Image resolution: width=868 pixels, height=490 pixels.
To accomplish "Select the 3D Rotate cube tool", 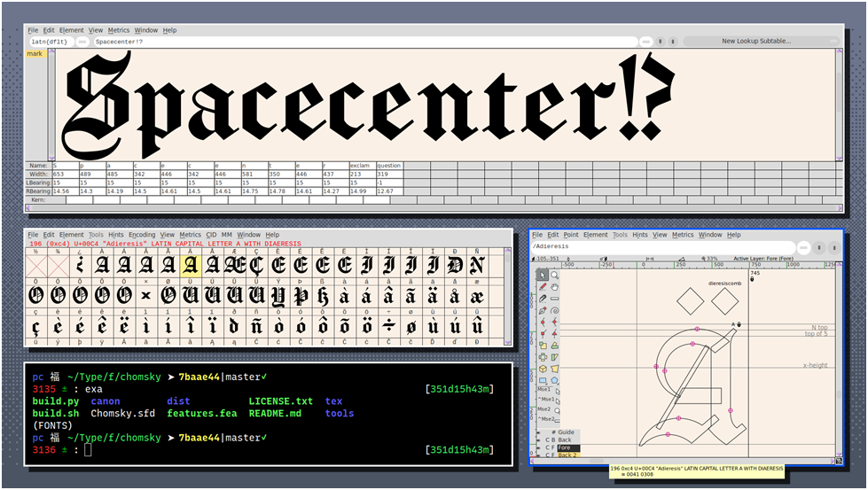I will [543, 369].
